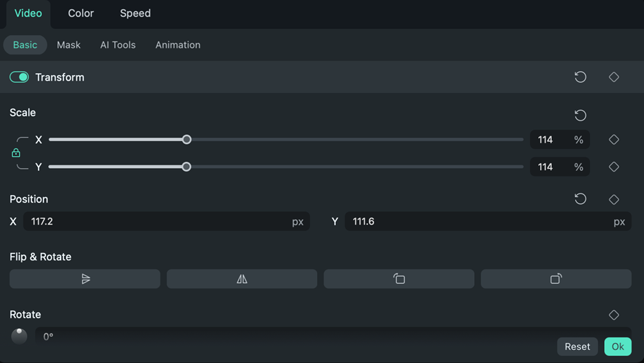Add keyframe for Scale X
Viewport: 644px width, 363px height.
614,140
